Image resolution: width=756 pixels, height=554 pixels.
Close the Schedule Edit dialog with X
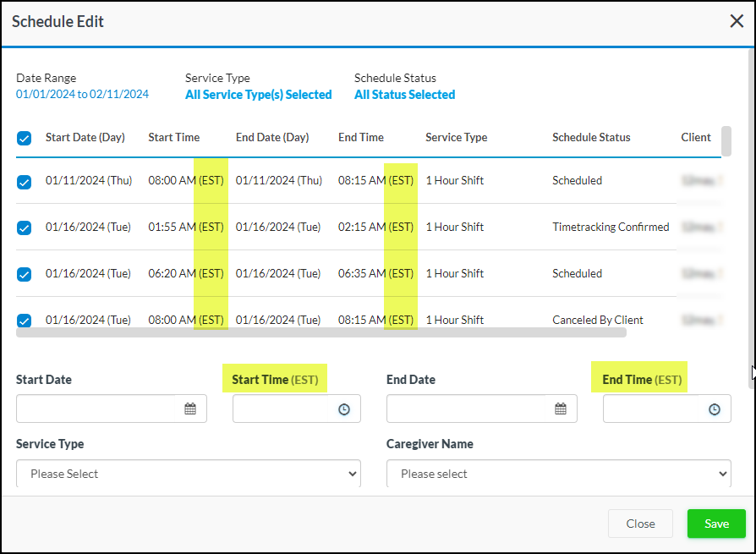click(x=737, y=21)
